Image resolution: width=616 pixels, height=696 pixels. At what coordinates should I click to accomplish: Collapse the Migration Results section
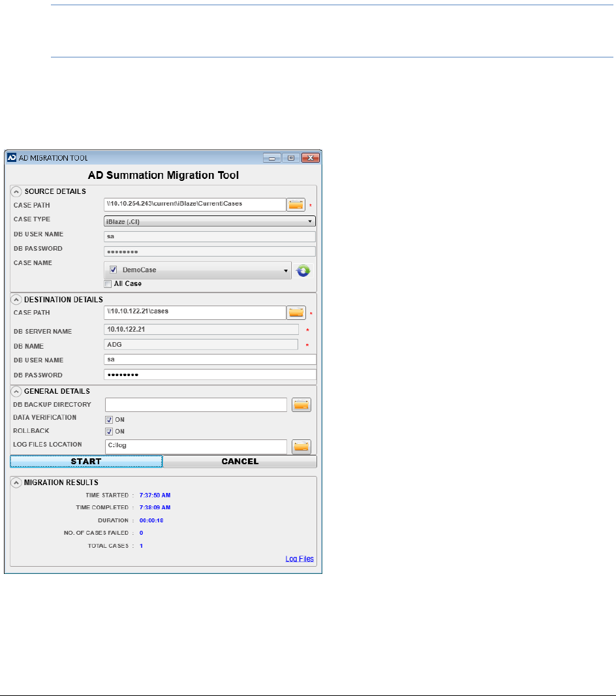point(16,483)
